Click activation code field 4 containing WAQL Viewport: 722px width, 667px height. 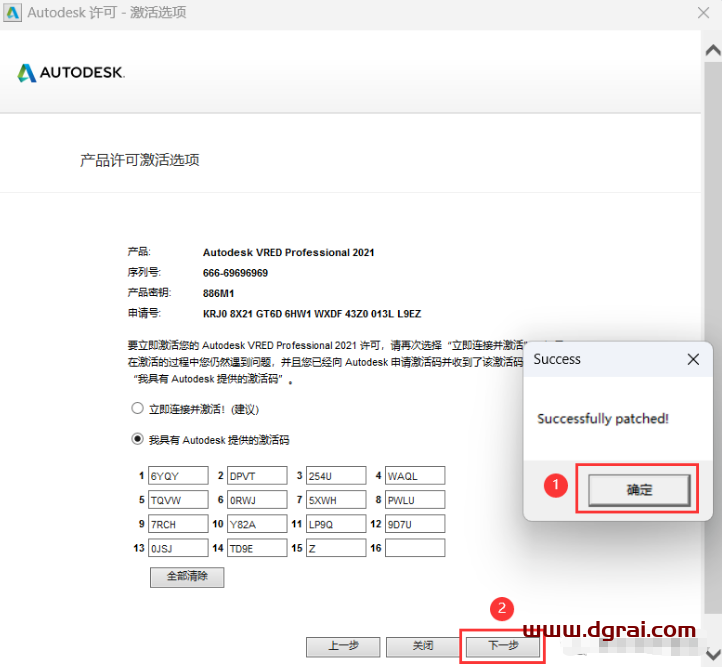[414, 475]
